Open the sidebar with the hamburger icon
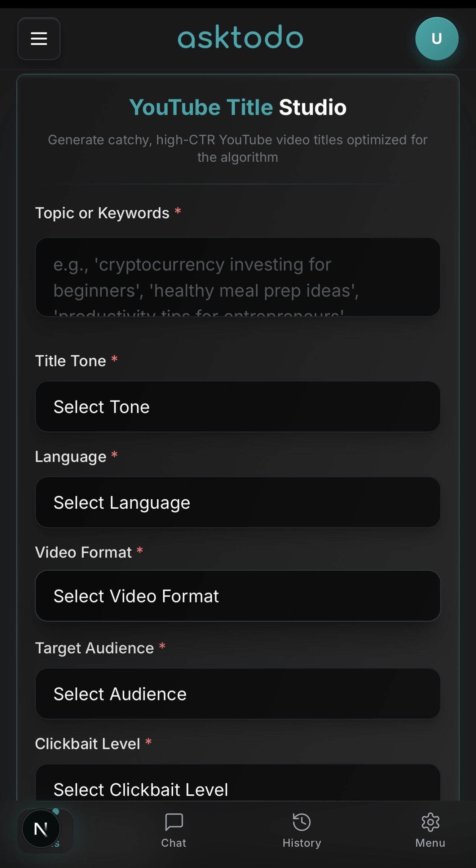 click(39, 39)
